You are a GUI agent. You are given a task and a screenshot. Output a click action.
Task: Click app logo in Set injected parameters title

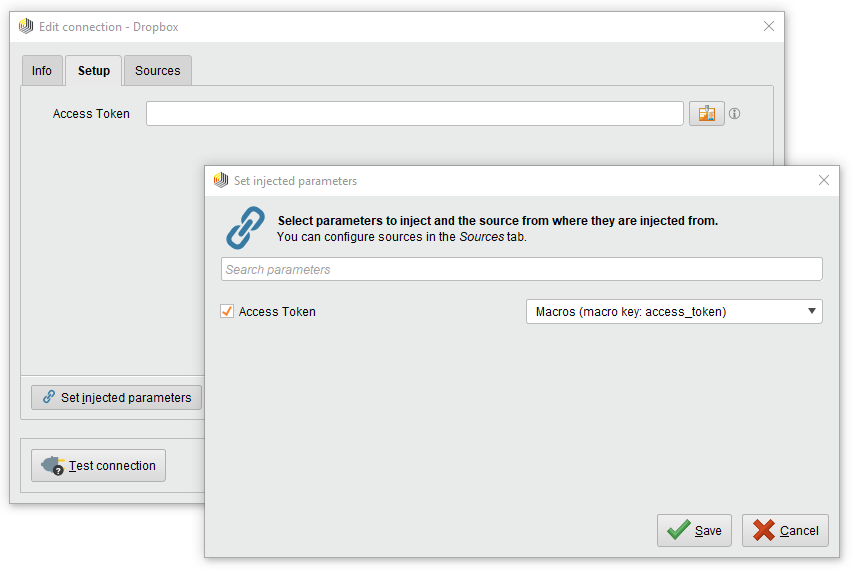click(221, 181)
